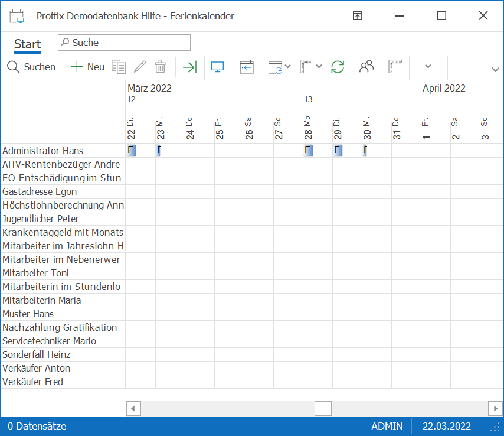The height and width of the screenshot is (436, 504).
Task: Select the F vacation entry on 22 Di.
Action: click(x=131, y=150)
